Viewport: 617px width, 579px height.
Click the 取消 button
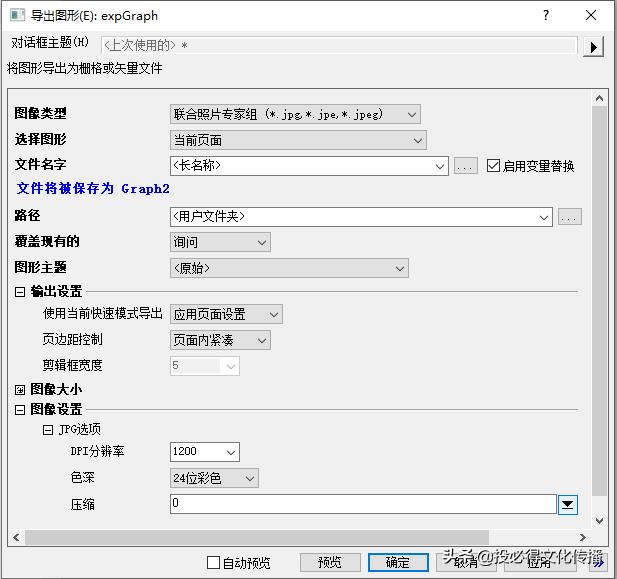coord(466,562)
